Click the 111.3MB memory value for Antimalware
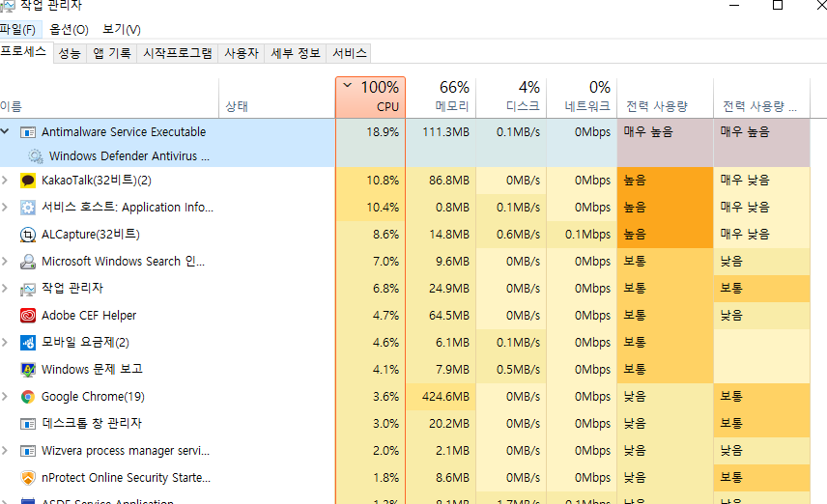The height and width of the screenshot is (504, 827). click(445, 132)
